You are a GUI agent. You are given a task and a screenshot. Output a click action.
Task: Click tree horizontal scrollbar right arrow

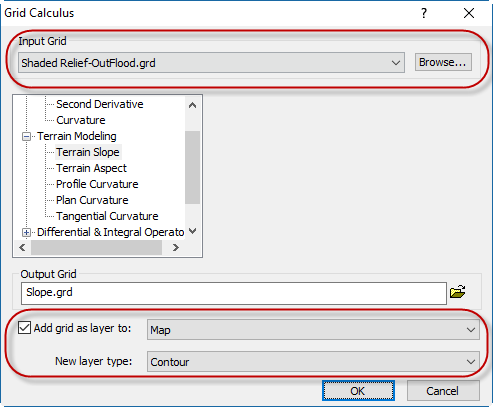tap(176, 248)
